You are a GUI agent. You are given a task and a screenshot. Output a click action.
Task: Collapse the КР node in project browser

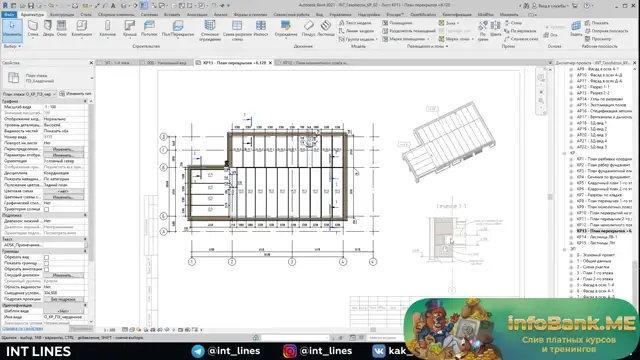565,153
